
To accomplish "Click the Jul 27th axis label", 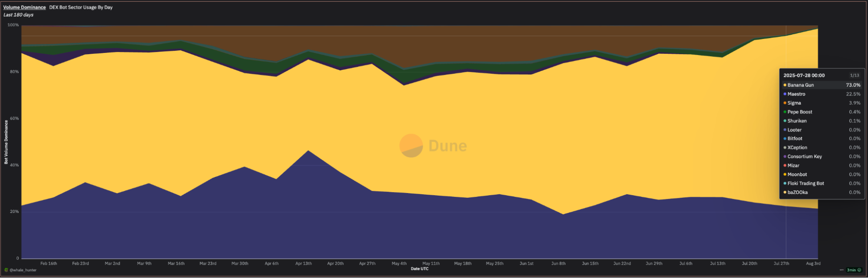I will tap(782, 264).
